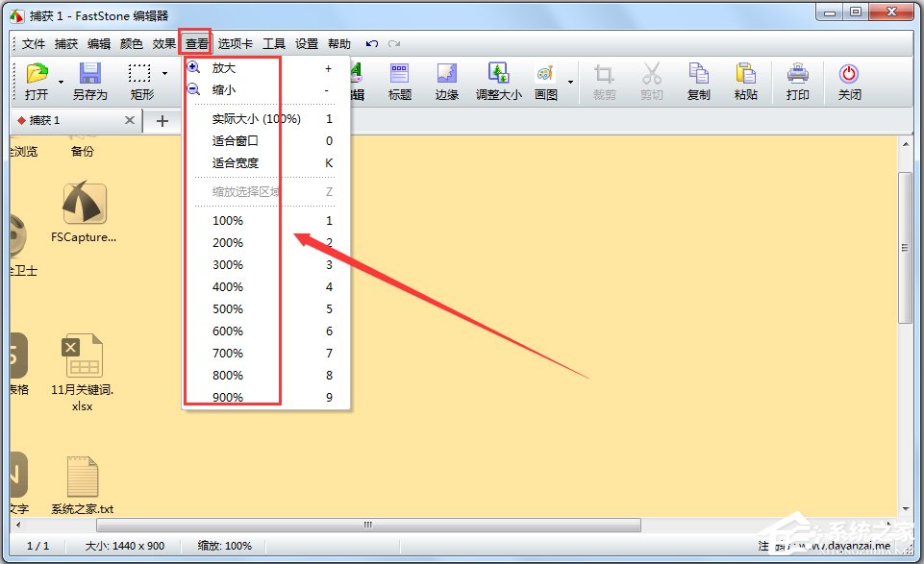Open the 调整大小 resize tool
The width and height of the screenshot is (924, 564).
498,82
